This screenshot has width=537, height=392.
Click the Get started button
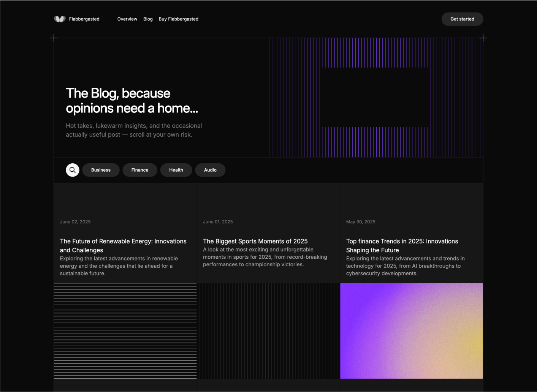(462, 19)
